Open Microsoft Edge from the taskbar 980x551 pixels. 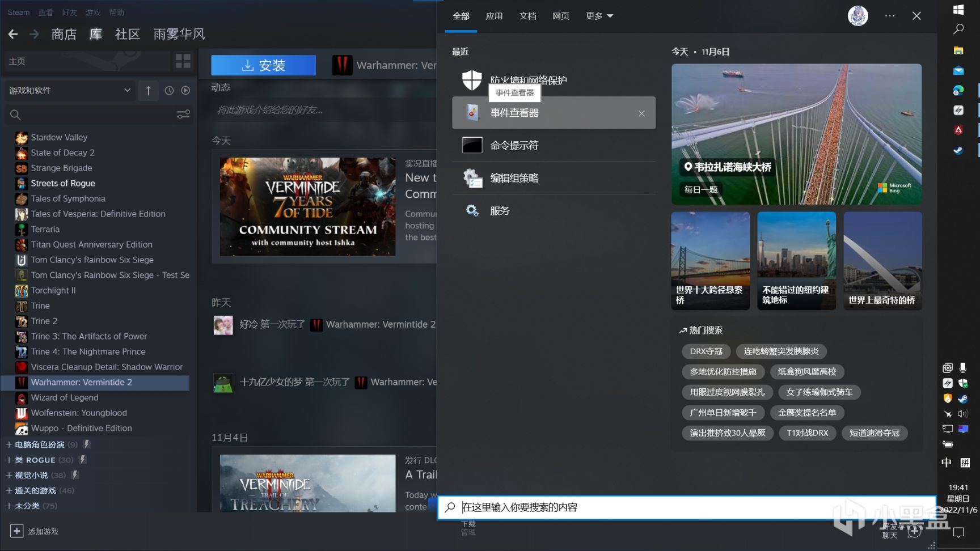tap(958, 91)
